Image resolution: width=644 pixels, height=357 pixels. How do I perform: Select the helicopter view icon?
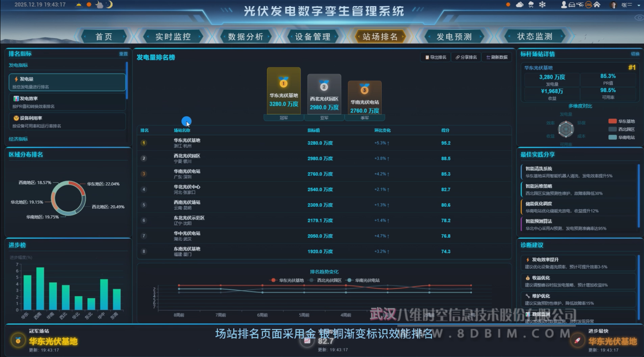(x=580, y=5)
